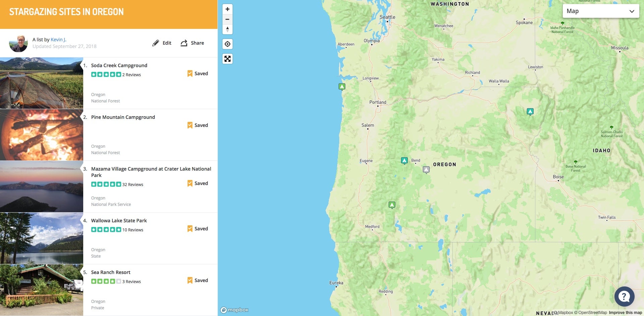Click the National Park Service label

(111, 205)
